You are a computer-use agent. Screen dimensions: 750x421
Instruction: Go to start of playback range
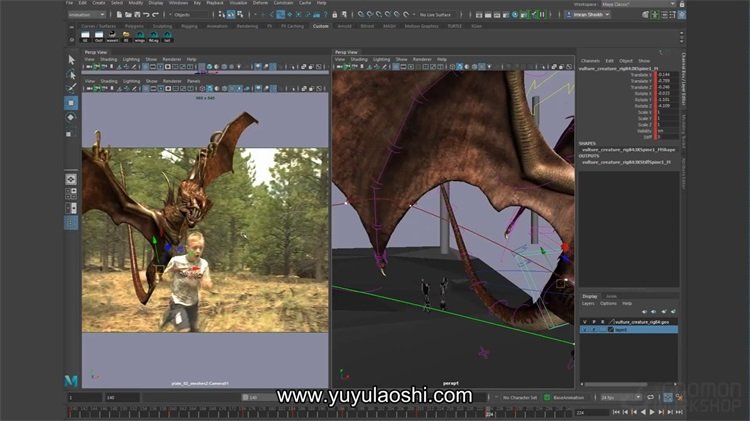coord(616,412)
